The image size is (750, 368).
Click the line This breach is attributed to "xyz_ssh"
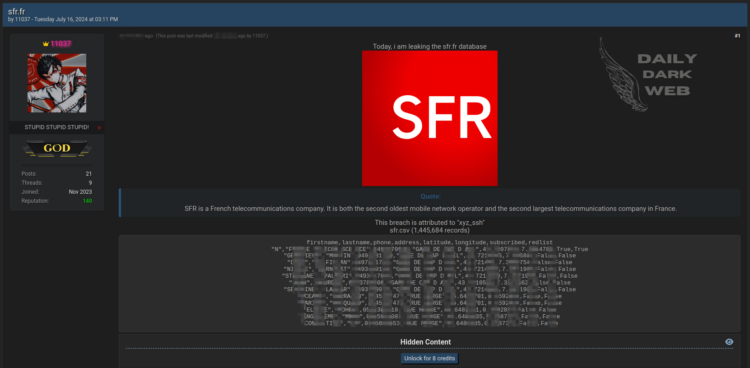(x=430, y=223)
